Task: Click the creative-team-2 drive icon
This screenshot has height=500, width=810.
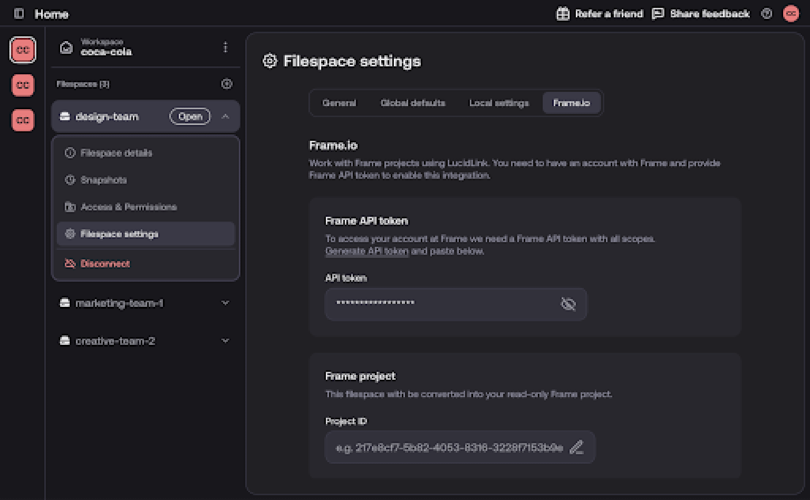Action: pos(65,340)
